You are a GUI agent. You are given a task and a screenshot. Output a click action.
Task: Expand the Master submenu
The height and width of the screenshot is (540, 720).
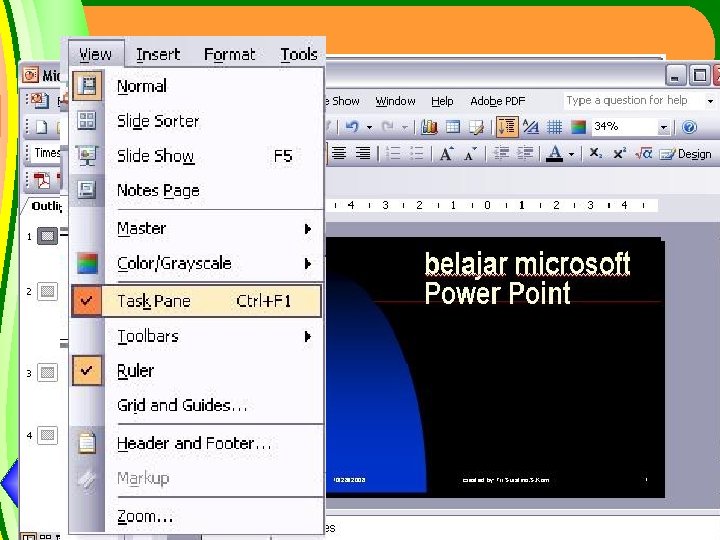(197, 228)
